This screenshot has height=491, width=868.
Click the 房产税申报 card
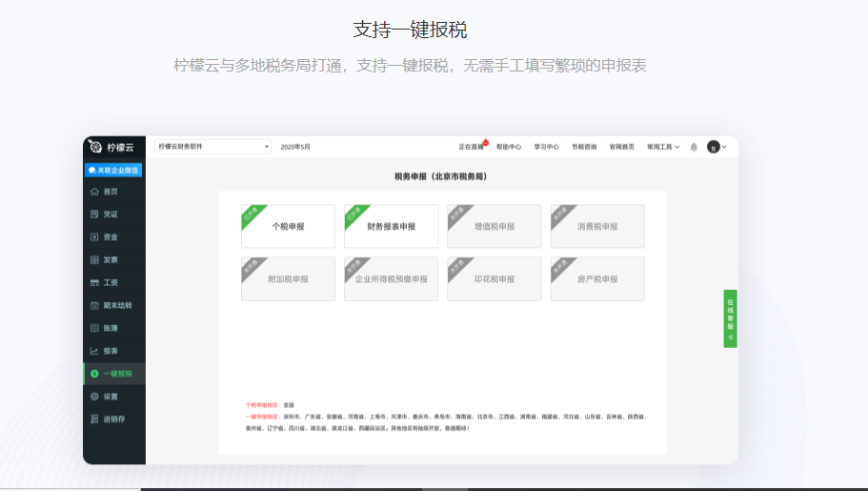[x=597, y=278]
